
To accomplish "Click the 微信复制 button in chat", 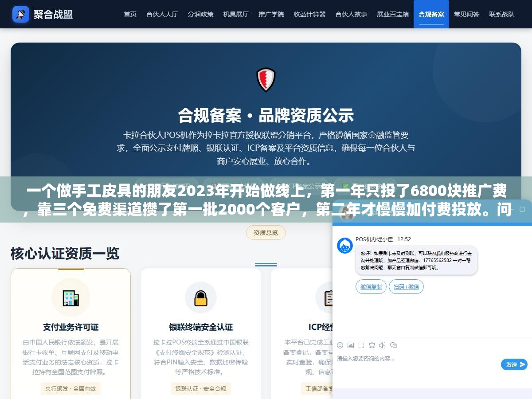I will (x=371, y=287).
